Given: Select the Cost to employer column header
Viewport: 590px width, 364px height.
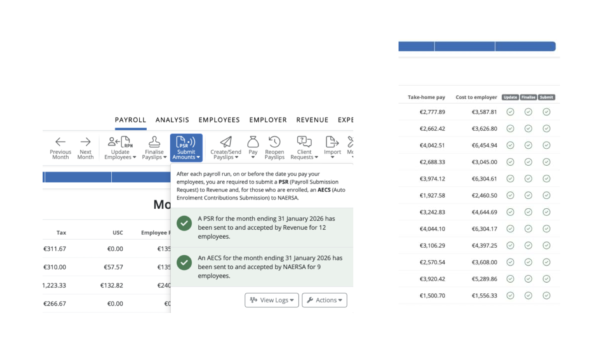Looking at the screenshot, I should coord(476,97).
